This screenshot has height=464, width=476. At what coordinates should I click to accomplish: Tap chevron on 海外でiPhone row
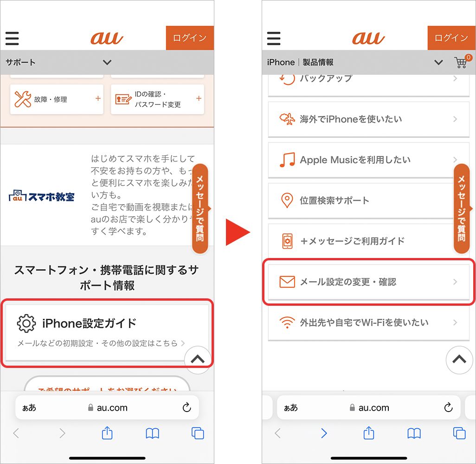[x=455, y=119]
